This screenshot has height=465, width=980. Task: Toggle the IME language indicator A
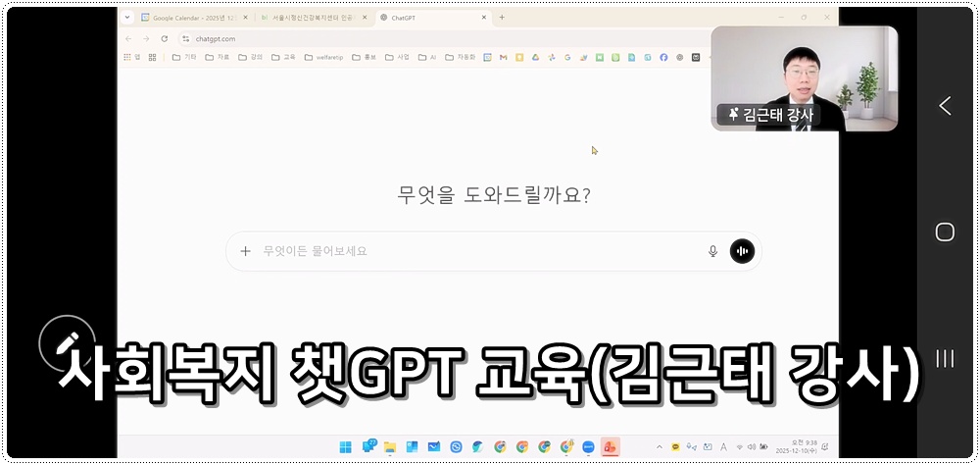click(723, 446)
